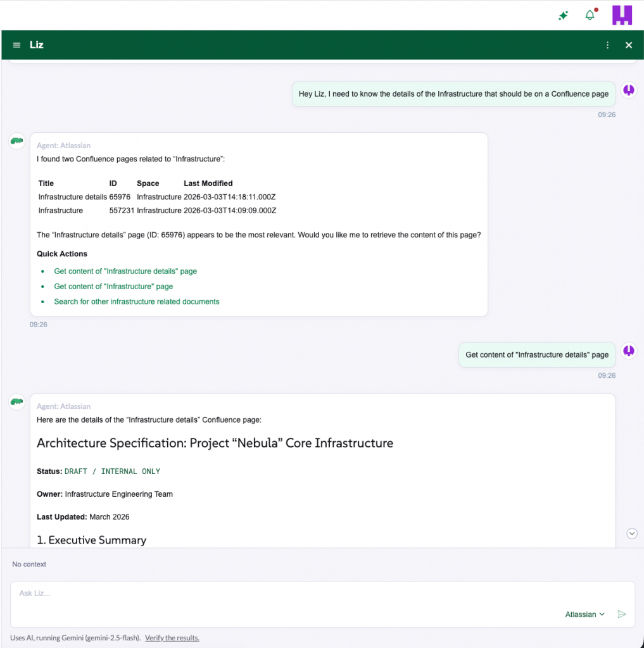
Task: Close the Liz chat panel with the X
Action: point(628,45)
